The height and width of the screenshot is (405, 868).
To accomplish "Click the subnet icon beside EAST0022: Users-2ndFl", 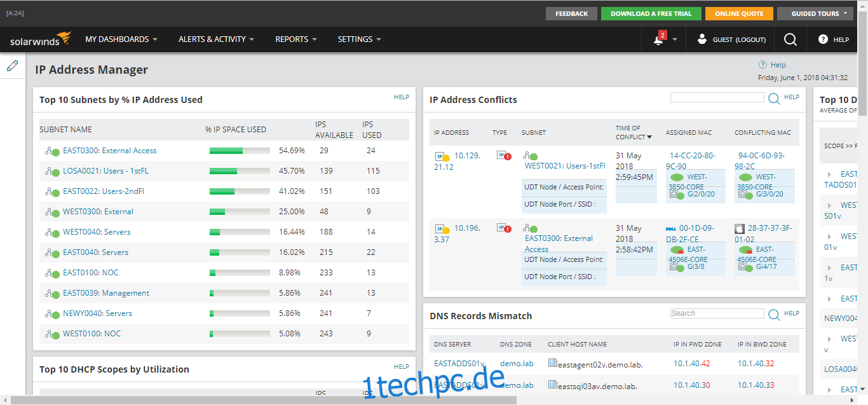I will click(52, 192).
